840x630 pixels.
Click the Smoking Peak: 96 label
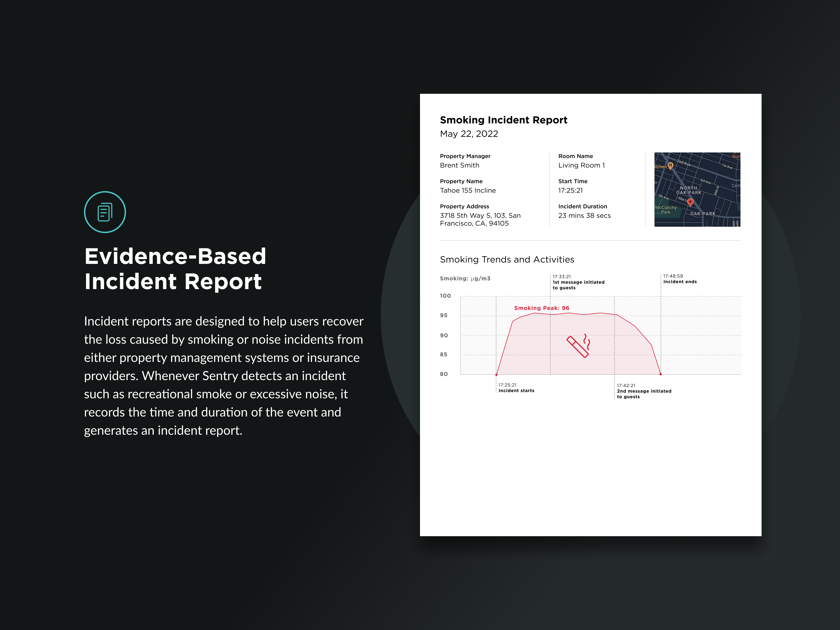[x=541, y=308]
